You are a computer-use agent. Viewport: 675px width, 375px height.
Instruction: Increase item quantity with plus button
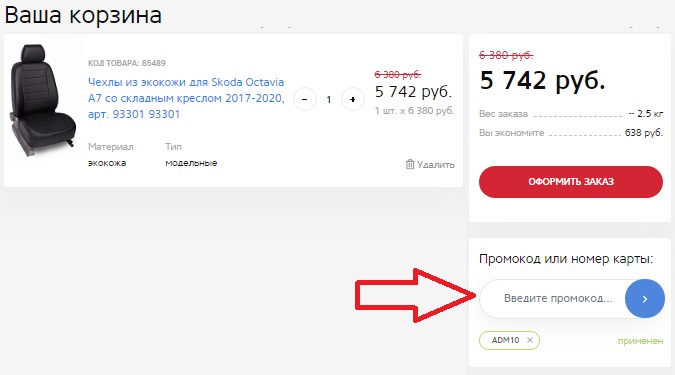pyautogui.click(x=353, y=99)
